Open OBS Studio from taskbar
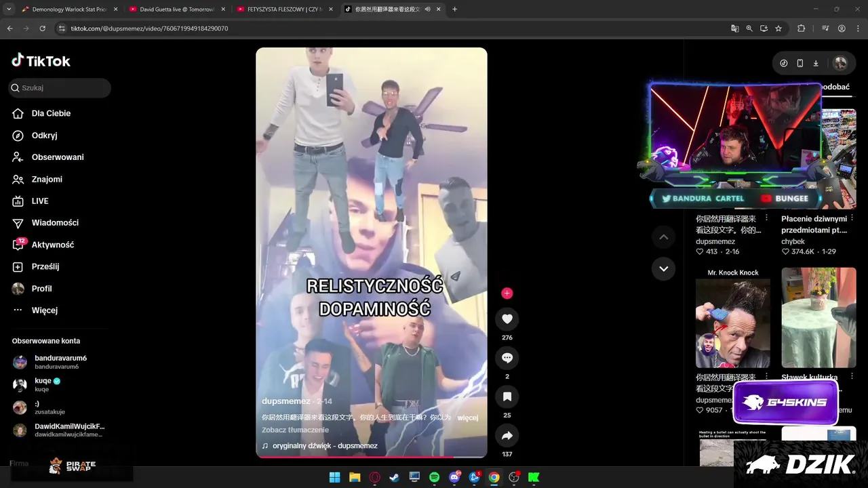 (x=514, y=477)
